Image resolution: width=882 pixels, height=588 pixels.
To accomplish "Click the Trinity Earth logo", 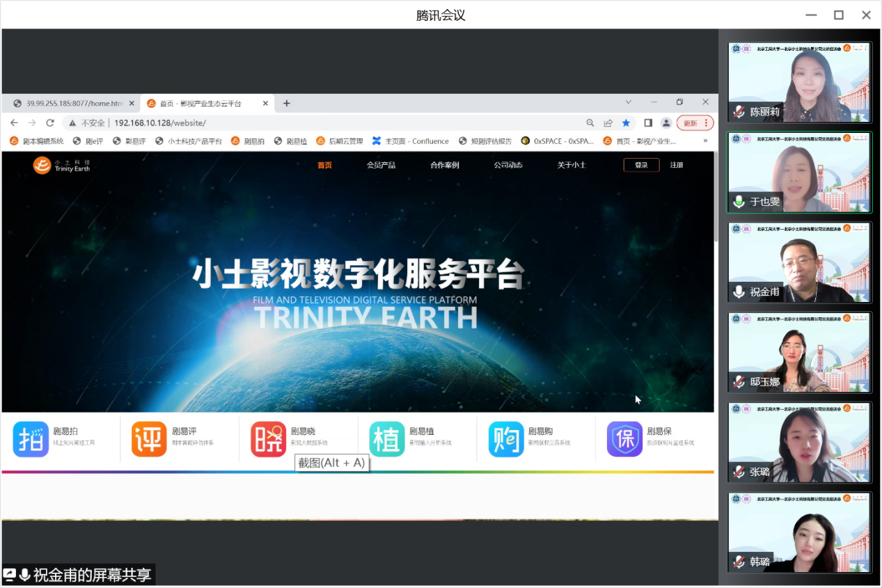I will [x=62, y=165].
